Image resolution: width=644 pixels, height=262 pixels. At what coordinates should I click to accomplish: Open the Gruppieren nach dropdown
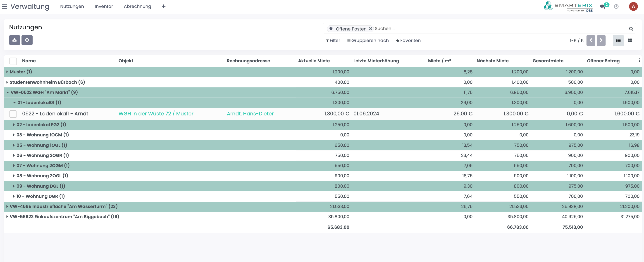pyautogui.click(x=368, y=40)
